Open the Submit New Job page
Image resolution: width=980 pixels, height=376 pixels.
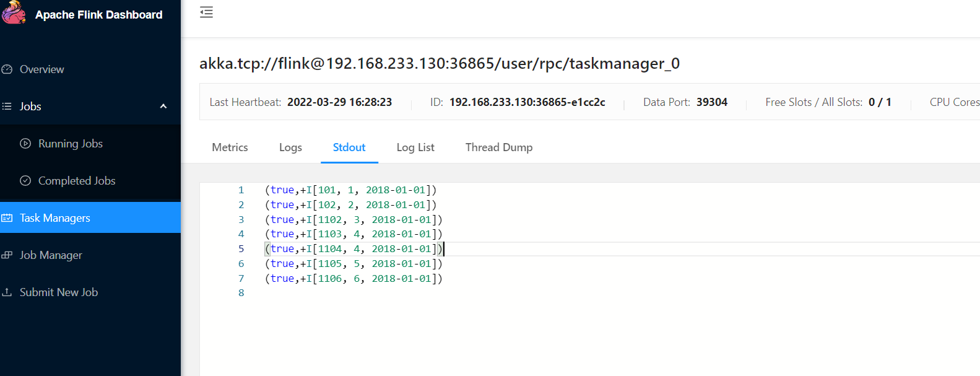pyautogui.click(x=59, y=292)
